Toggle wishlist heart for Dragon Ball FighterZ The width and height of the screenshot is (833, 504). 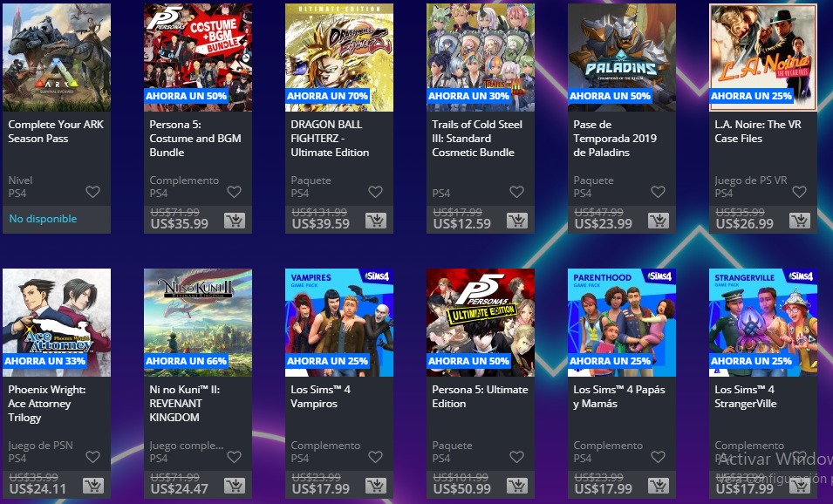[x=376, y=192]
